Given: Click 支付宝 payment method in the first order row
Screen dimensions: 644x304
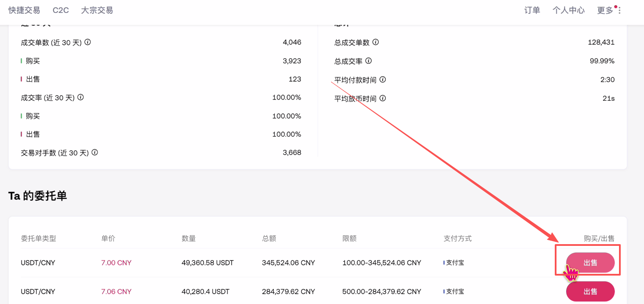Looking at the screenshot, I should tap(455, 263).
